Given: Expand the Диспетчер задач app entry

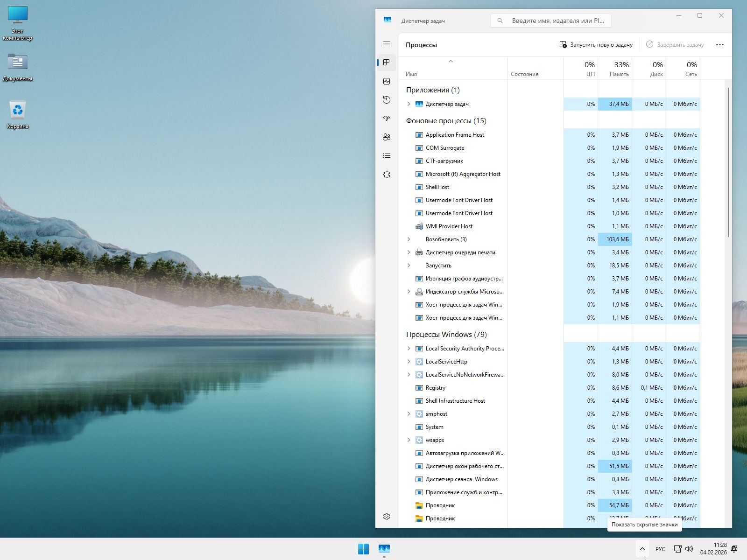Looking at the screenshot, I should [x=409, y=104].
